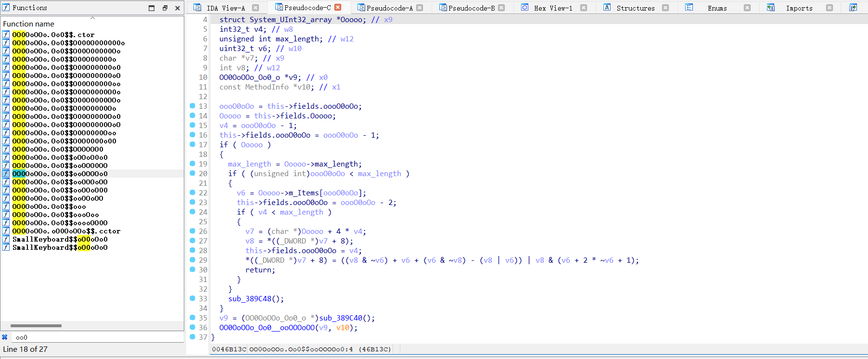Toggle breakpoint dot on line 15
This screenshot has height=359, width=868.
192,125
